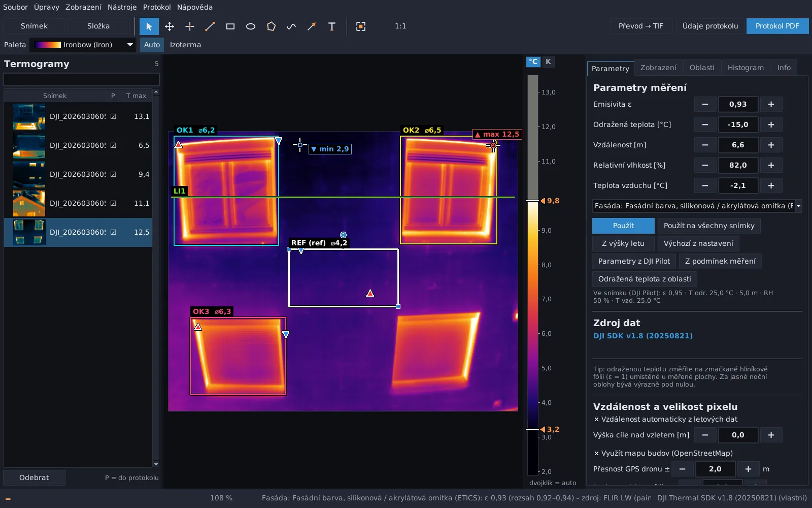Toggle protocol checkbox for 12,5 thermogram
This screenshot has height=508, width=812.
[113, 232]
